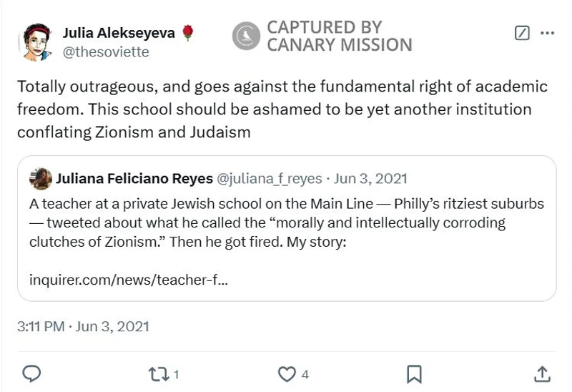Like the tweet with the heart icon
The image size is (572, 392).
[x=287, y=373]
